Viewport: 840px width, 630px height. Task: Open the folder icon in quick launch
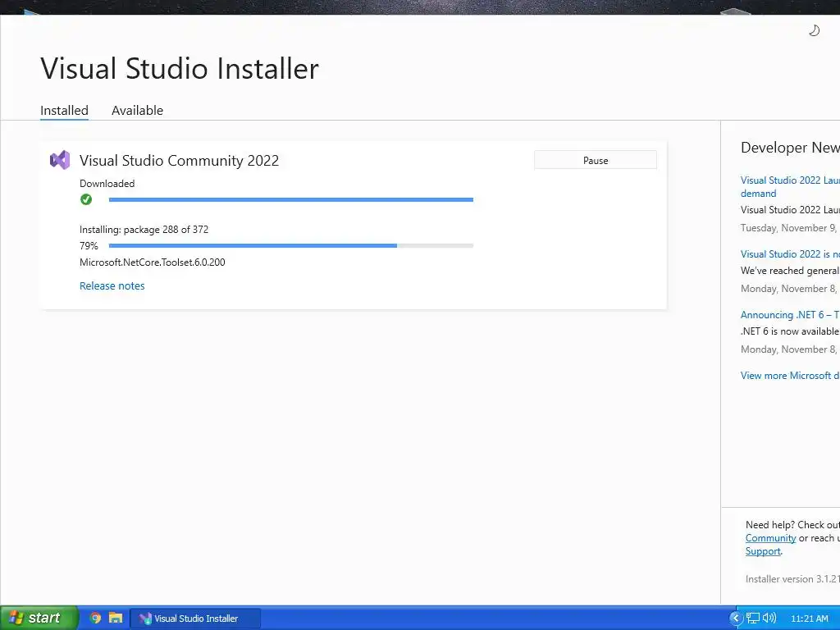tap(116, 618)
